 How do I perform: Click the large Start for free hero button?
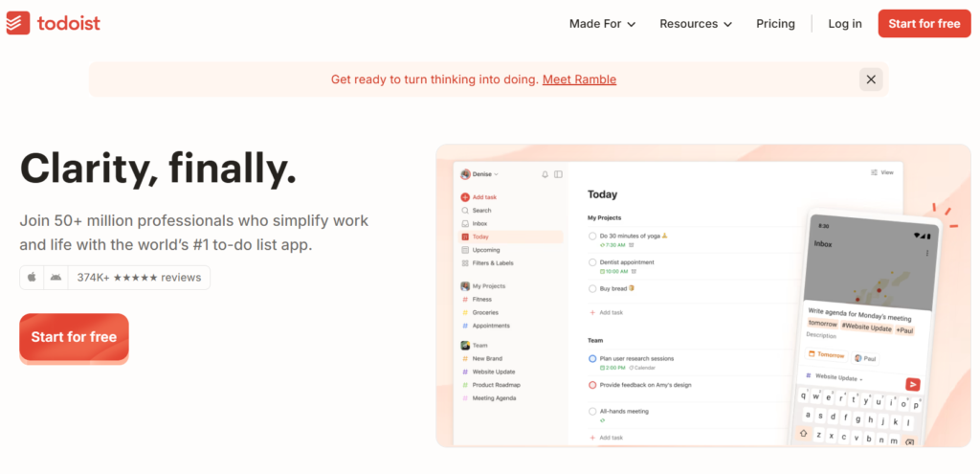[74, 337]
